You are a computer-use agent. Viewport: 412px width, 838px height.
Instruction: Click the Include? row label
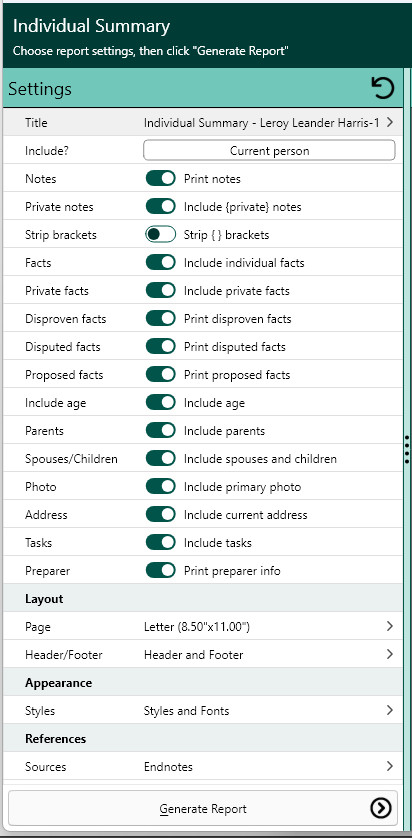click(47, 151)
